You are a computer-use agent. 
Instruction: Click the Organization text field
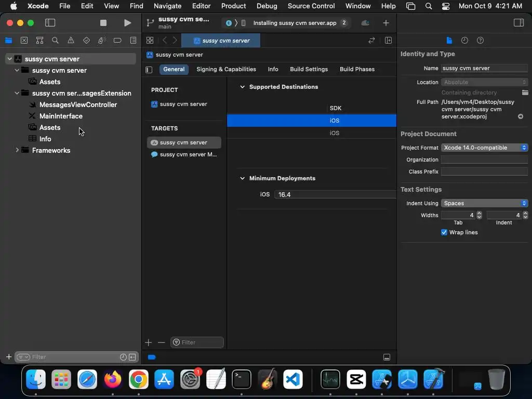point(485,159)
